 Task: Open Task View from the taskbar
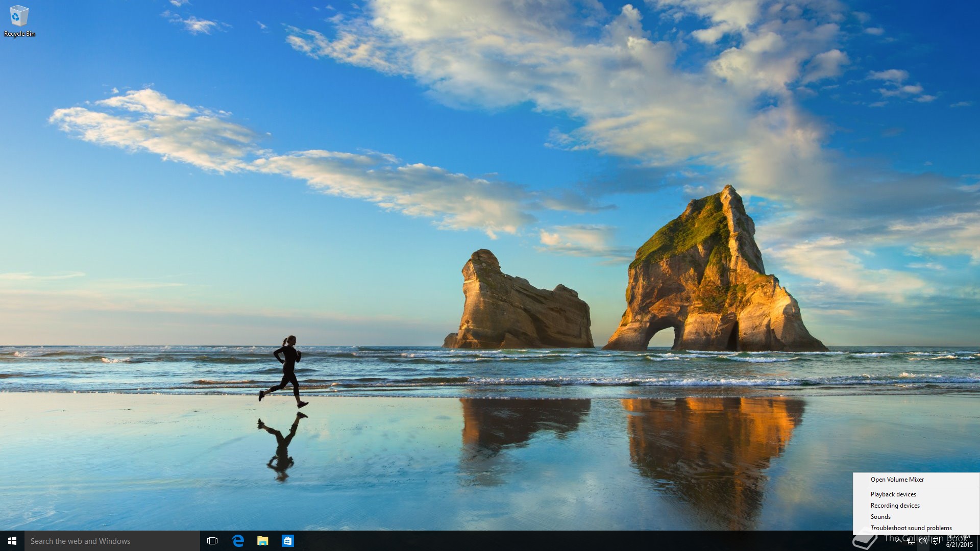click(x=212, y=541)
